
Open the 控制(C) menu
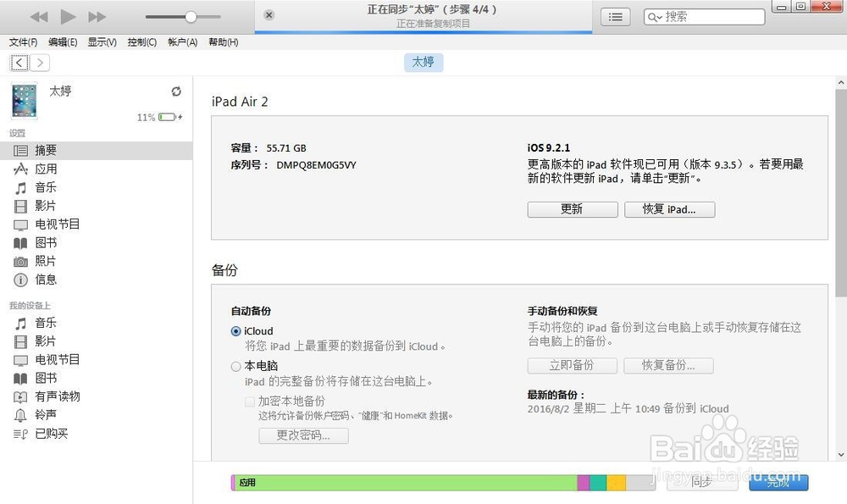coord(142,42)
